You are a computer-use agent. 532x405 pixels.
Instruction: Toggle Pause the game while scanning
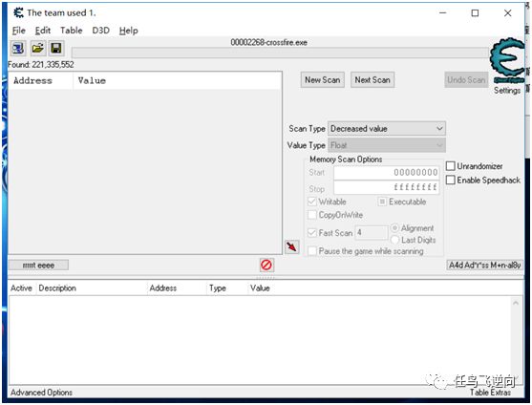311,251
